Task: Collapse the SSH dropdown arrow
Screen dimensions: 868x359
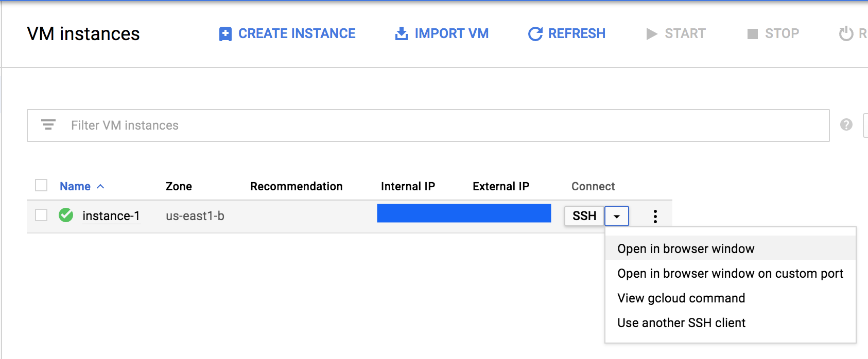Action: [616, 217]
